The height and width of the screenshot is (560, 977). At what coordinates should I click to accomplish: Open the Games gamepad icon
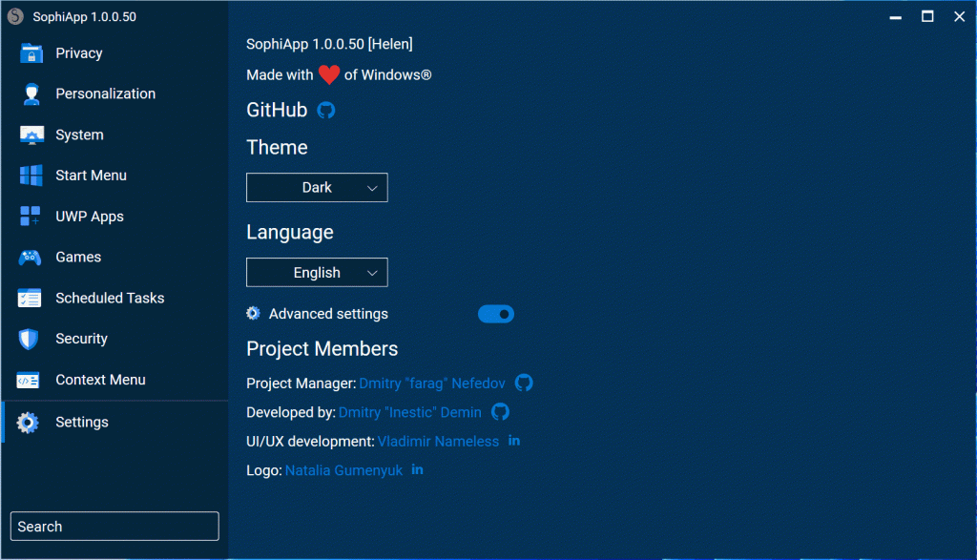pyautogui.click(x=28, y=257)
